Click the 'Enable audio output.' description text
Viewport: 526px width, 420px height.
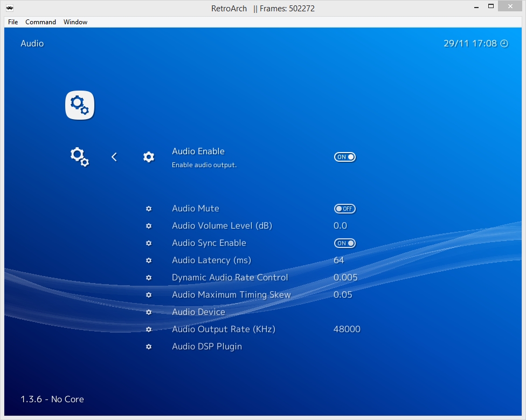[x=204, y=165]
